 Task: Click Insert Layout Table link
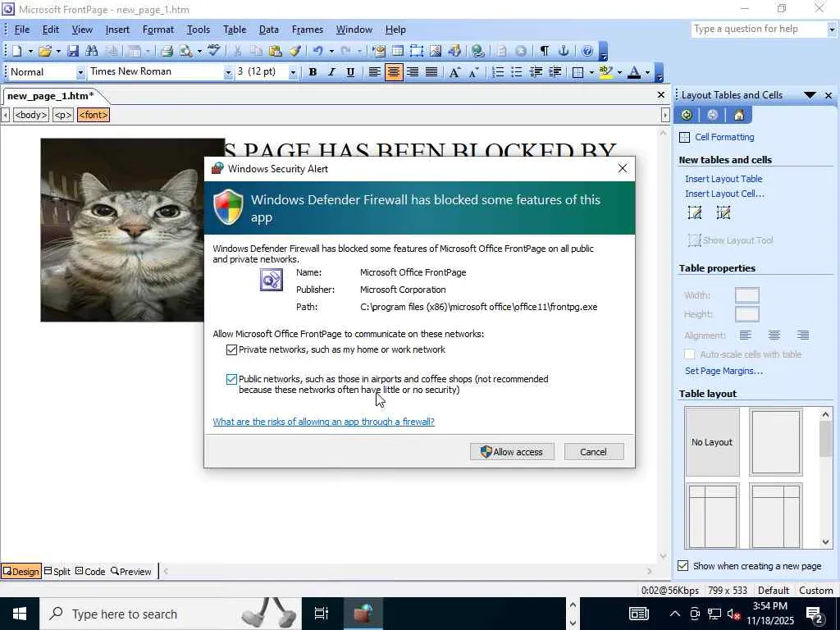point(724,179)
